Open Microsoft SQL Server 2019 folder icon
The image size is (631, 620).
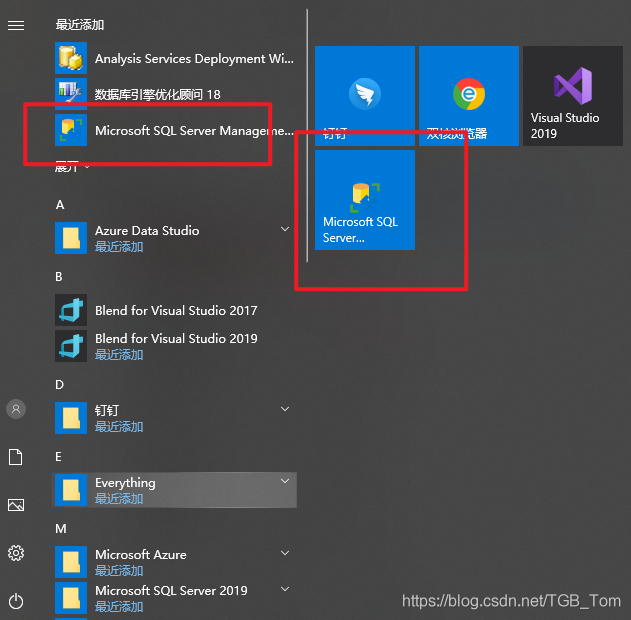[71, 598]
